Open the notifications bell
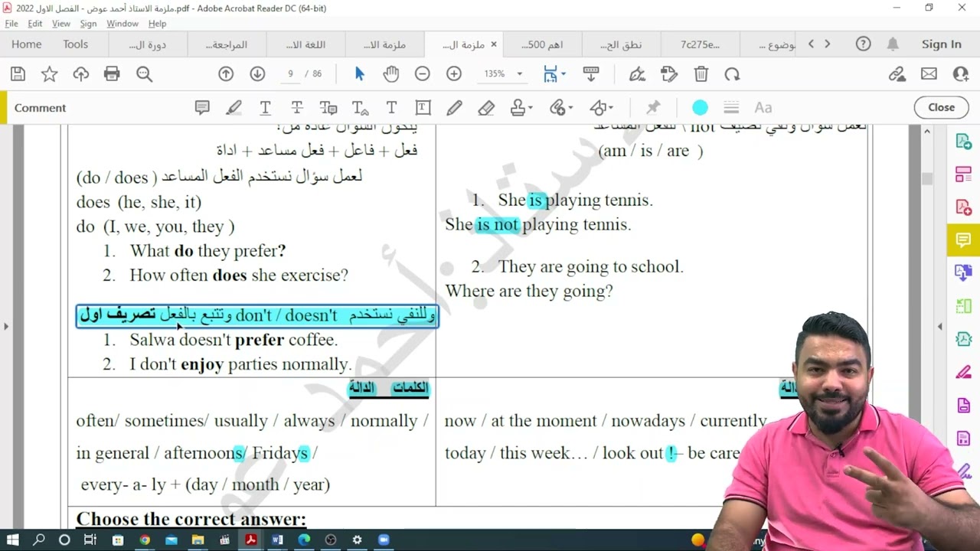 (x=893, y=44)
